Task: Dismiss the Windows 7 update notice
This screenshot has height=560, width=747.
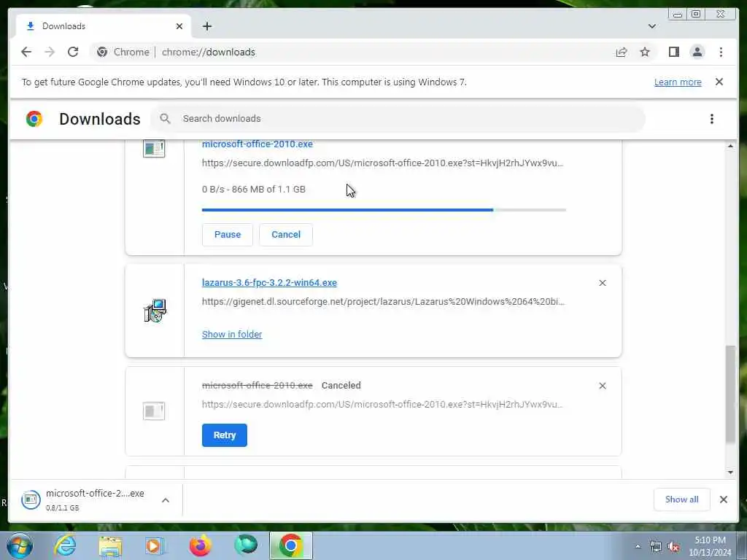Action: click(x=719, y=82)
